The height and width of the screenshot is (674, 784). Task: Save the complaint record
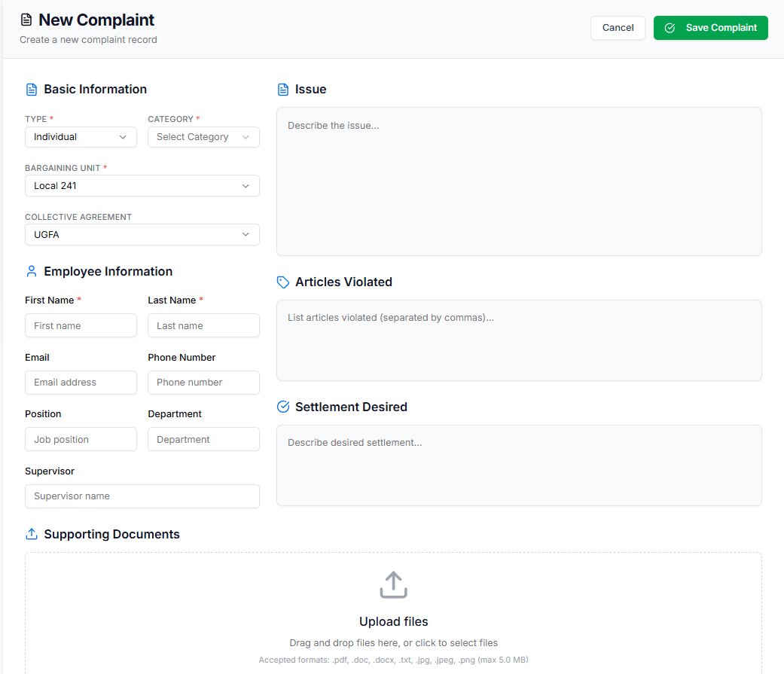[x=710, y=28]
